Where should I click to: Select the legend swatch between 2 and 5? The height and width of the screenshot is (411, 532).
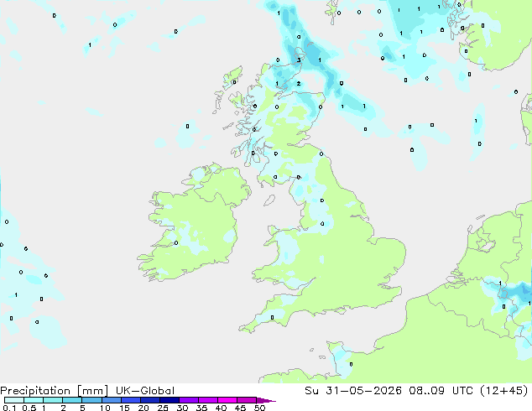pos(72,400)
